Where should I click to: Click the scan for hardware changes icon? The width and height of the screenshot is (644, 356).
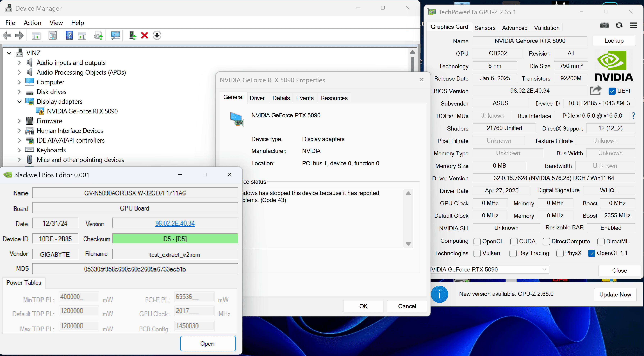[115, 35]
